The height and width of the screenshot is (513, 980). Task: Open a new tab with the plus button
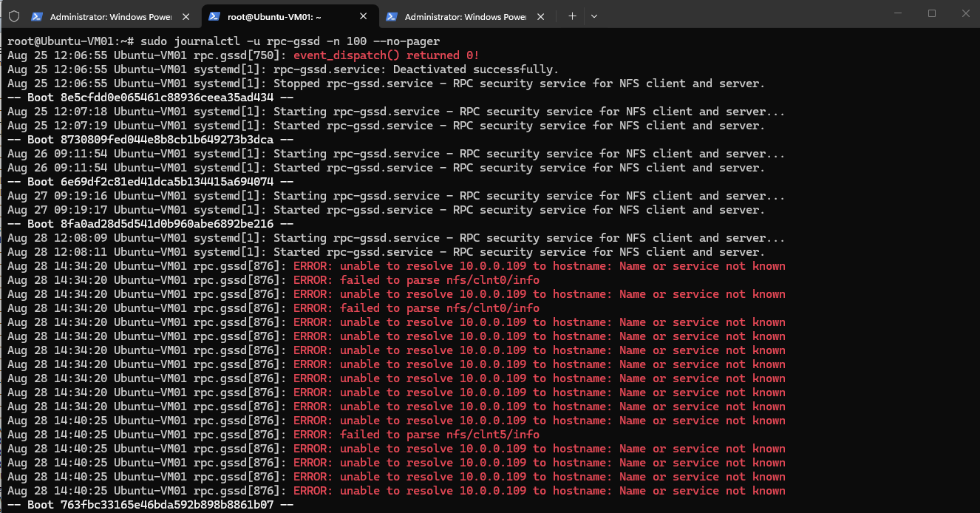[x=572, y=16]
